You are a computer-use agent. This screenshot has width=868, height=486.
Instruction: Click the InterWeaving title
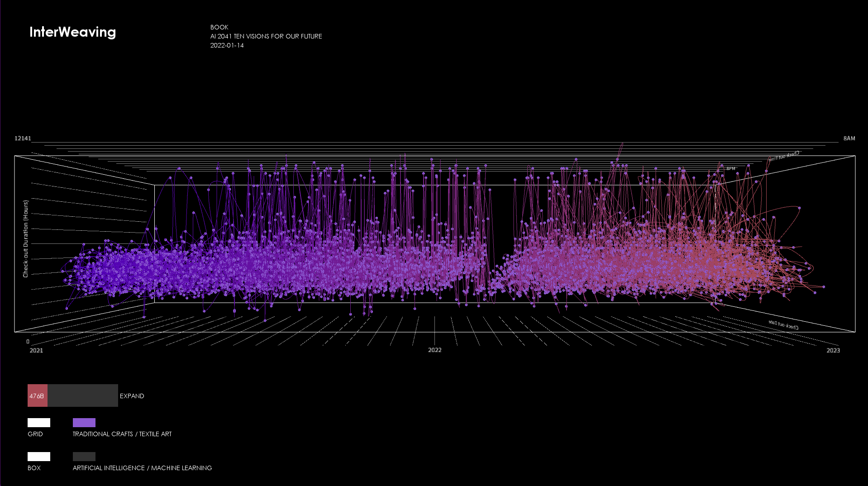click(x=72, y=32)
